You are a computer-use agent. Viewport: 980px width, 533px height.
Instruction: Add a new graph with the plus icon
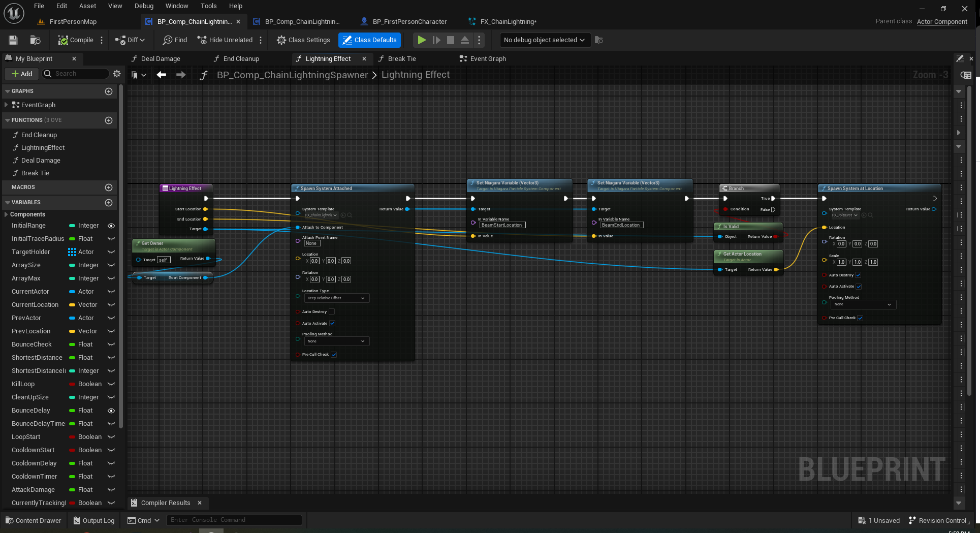click(x=109, y=91)
